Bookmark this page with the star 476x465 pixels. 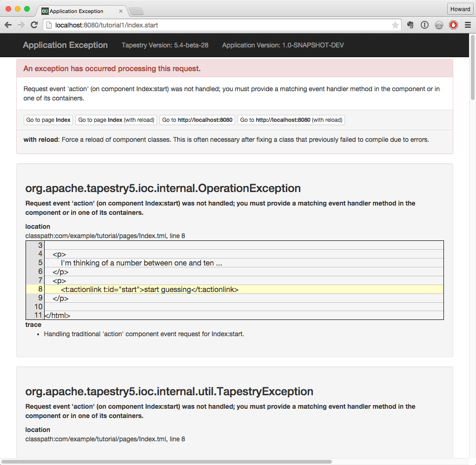pyautogui.click(x=395, y=25)
